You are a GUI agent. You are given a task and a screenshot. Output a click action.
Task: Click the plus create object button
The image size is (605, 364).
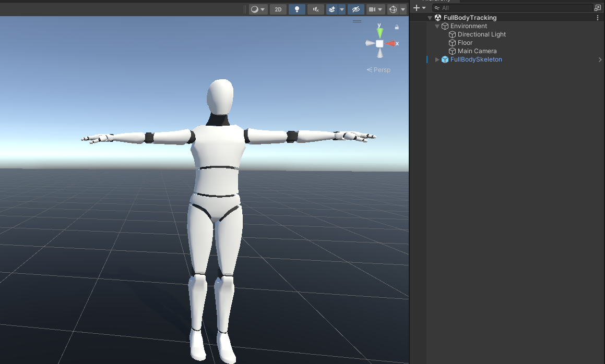[417, 8]
